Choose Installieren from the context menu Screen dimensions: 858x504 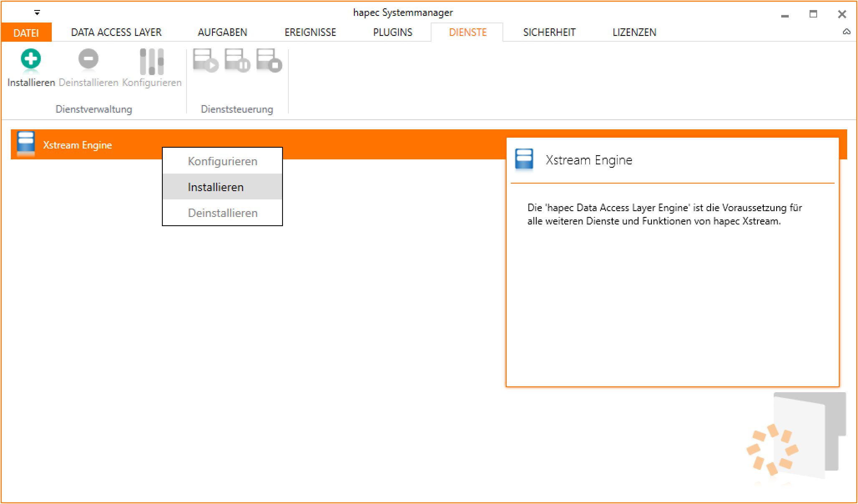pos(216,187)
